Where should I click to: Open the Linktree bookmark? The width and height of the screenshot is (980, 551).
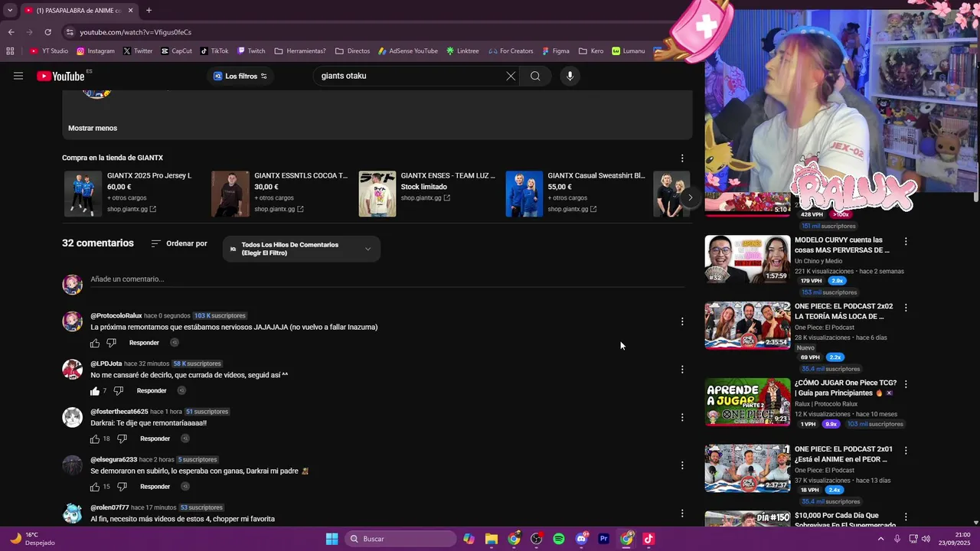pos(462,51)
